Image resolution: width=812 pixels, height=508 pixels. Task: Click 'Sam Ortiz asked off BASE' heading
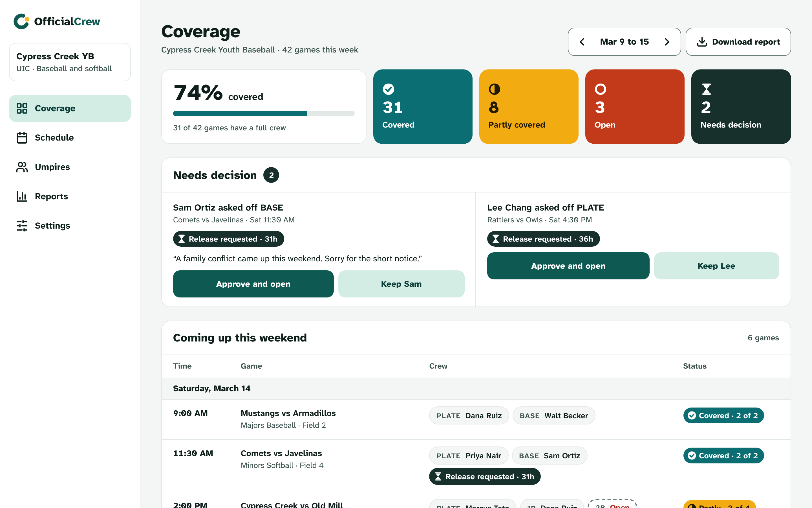(x=228, y=208)
